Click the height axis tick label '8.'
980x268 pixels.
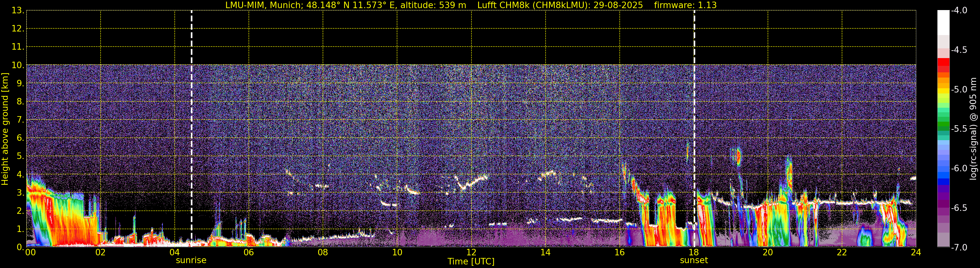20,101
